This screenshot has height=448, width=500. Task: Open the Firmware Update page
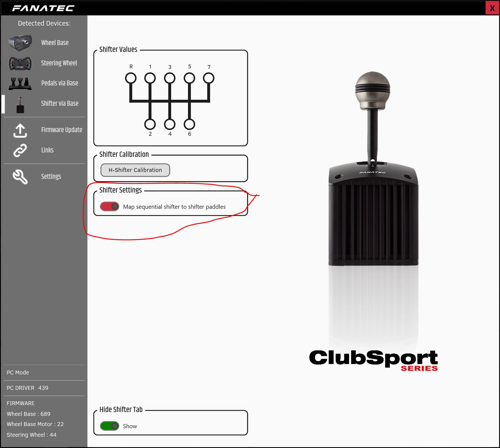coord(62,130)
